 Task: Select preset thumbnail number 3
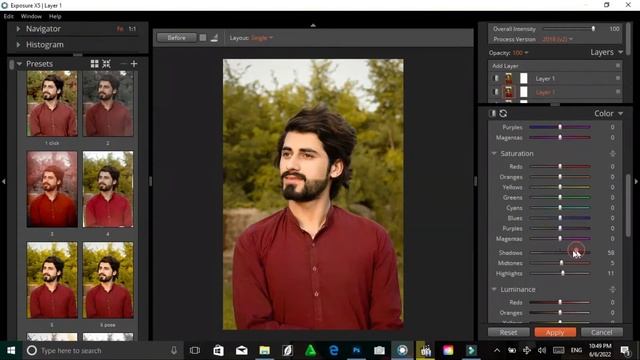coord(52,189)
